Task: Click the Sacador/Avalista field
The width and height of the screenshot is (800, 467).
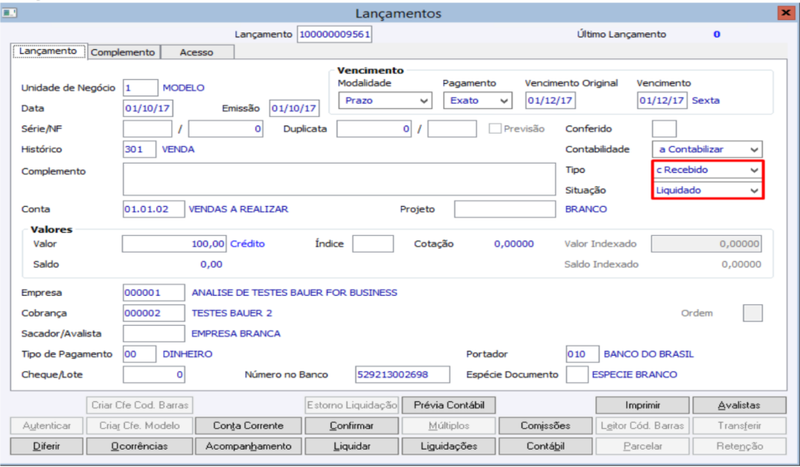Action: coord(154,334)
